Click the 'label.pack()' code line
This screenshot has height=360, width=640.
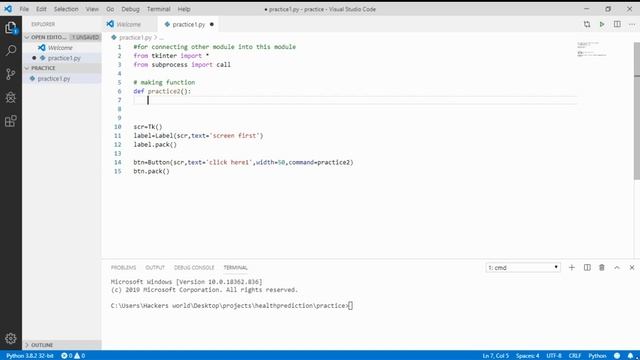click(155, 145)
